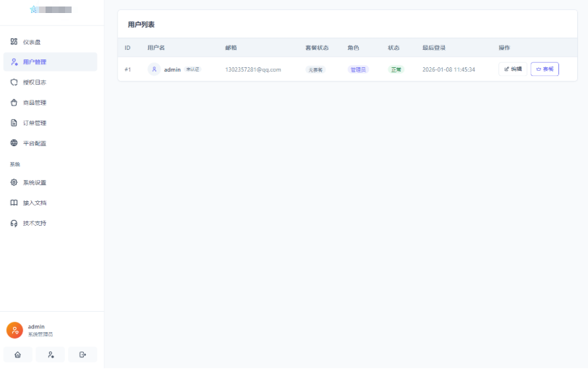Click the 用户列表 panel heading
The width and height of the screenshot is (588, 374).
[141, 25]
